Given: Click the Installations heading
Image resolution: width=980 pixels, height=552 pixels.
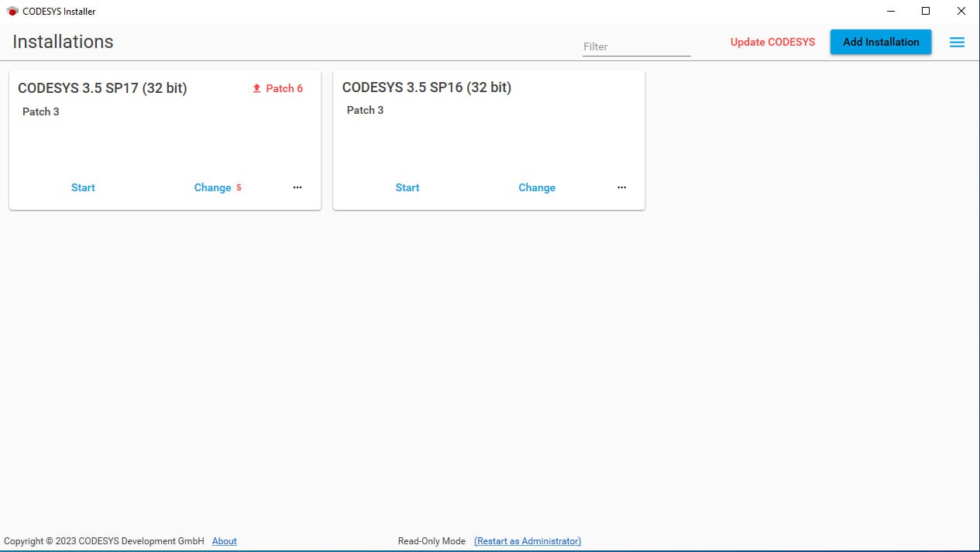Looking at the screenshot, I should coord(63,42).
